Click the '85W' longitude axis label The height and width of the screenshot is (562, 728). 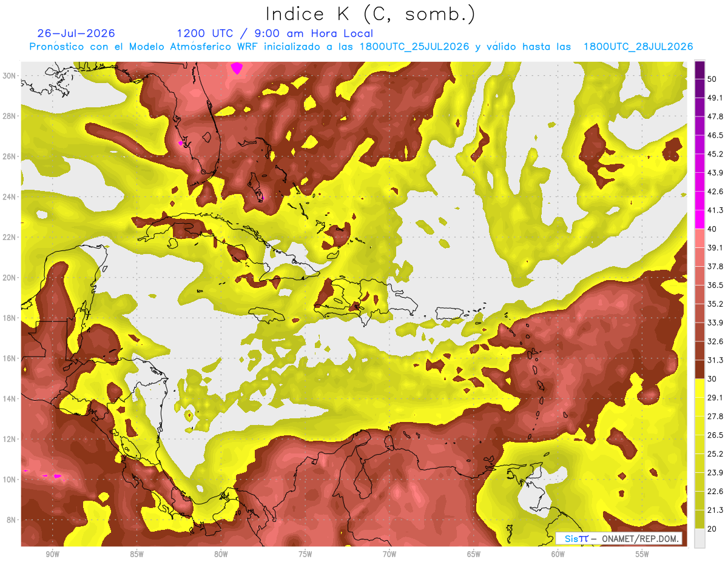coord(136,555)
